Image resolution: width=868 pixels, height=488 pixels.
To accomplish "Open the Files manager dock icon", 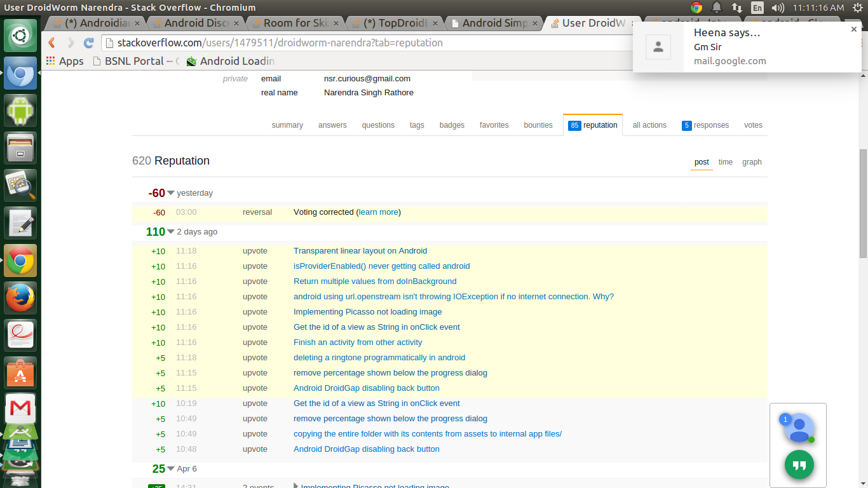I will (x=20, y=148).
